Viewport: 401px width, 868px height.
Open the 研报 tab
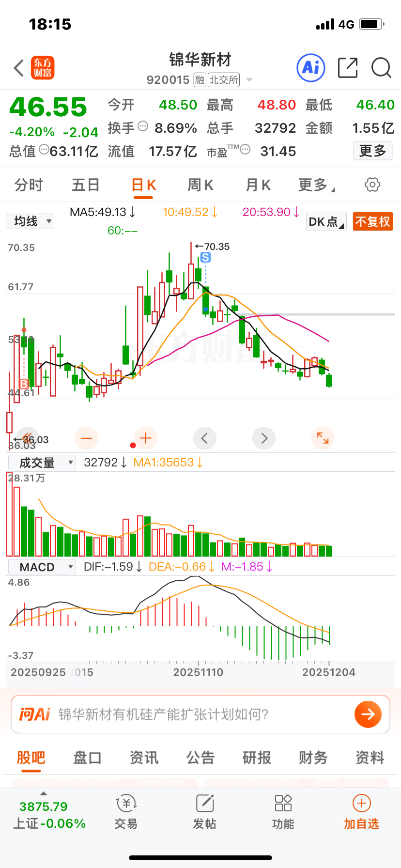(x=257, y=757)
